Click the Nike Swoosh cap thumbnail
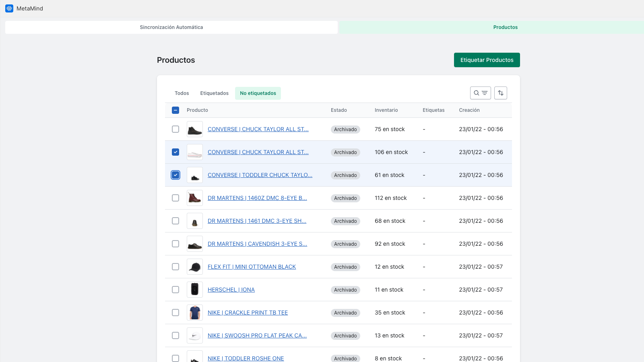The image size is (644, 362). (195, 335)
